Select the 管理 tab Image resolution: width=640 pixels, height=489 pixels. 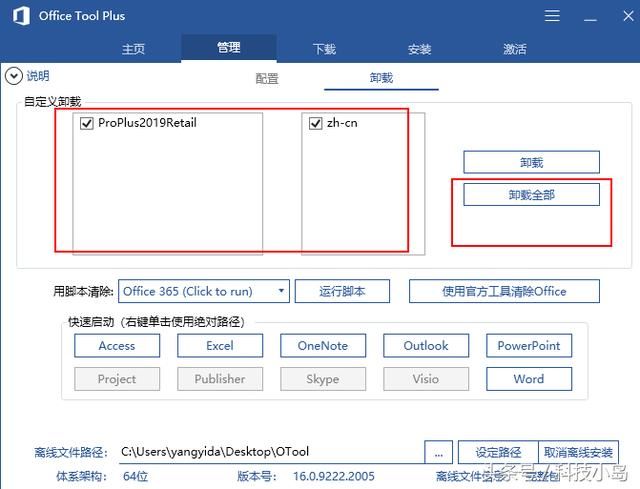(x=229, y=48)
